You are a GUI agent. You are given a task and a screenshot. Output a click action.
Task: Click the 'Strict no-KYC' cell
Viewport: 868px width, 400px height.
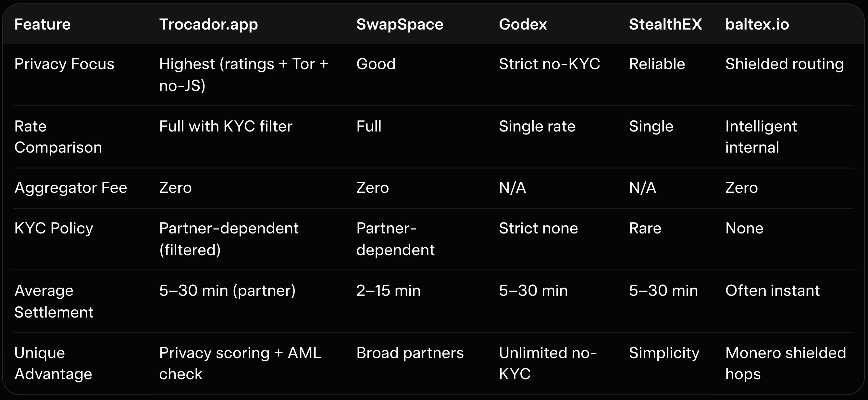549,64
